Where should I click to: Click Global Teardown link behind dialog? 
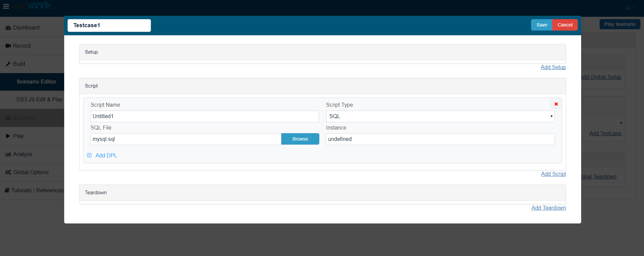599,176
